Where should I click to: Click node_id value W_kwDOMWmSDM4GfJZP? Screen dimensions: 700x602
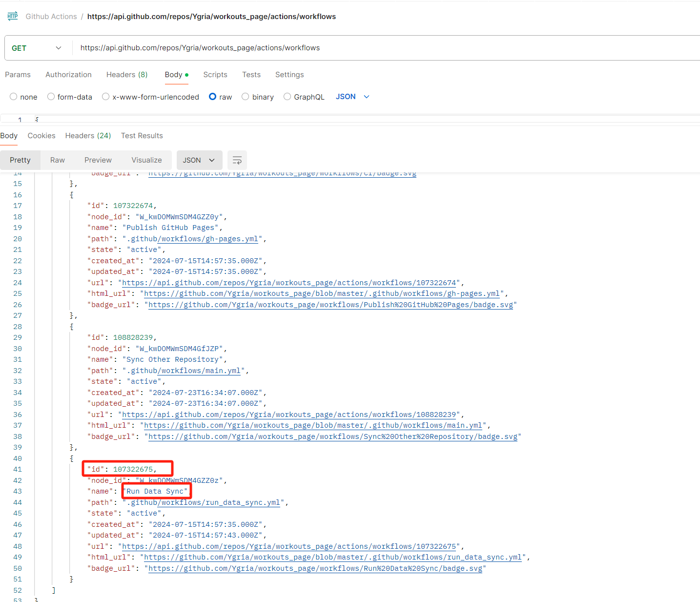click(x=179, y=349)
